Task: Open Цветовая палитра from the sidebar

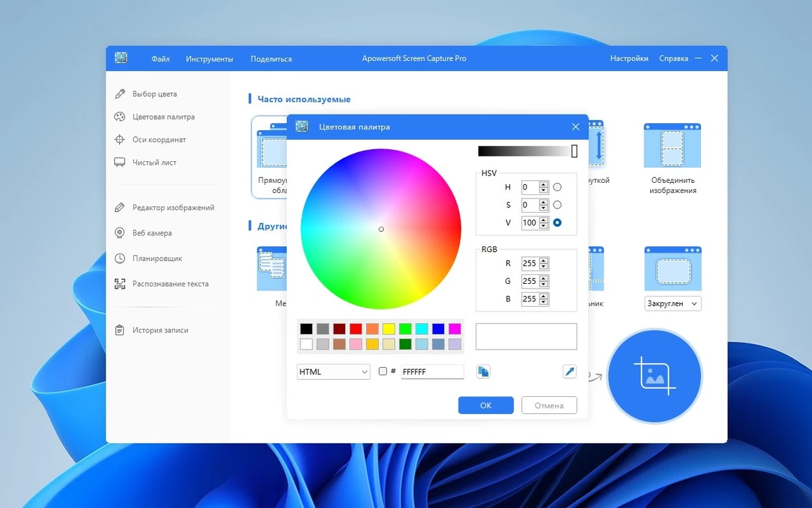Action: pyautogui.click(x=154, y=117)
